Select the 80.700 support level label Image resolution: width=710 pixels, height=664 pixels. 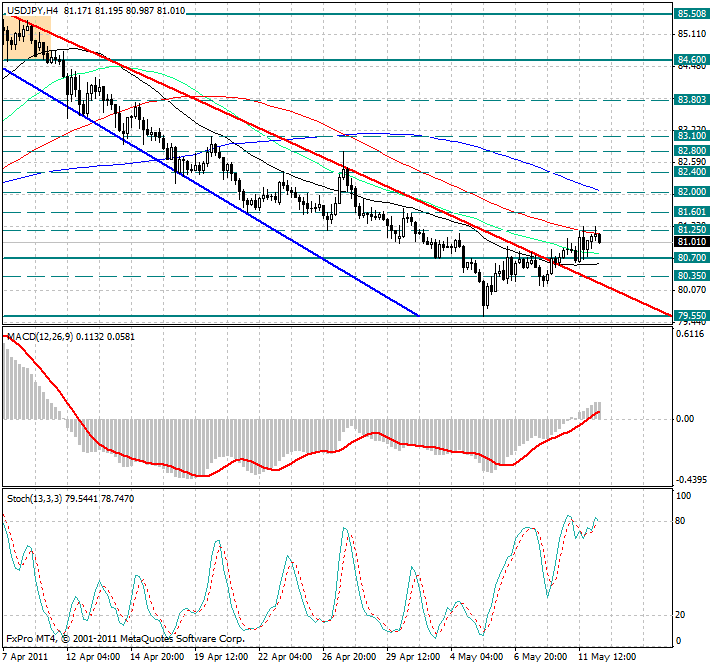[x=691, y=258]
